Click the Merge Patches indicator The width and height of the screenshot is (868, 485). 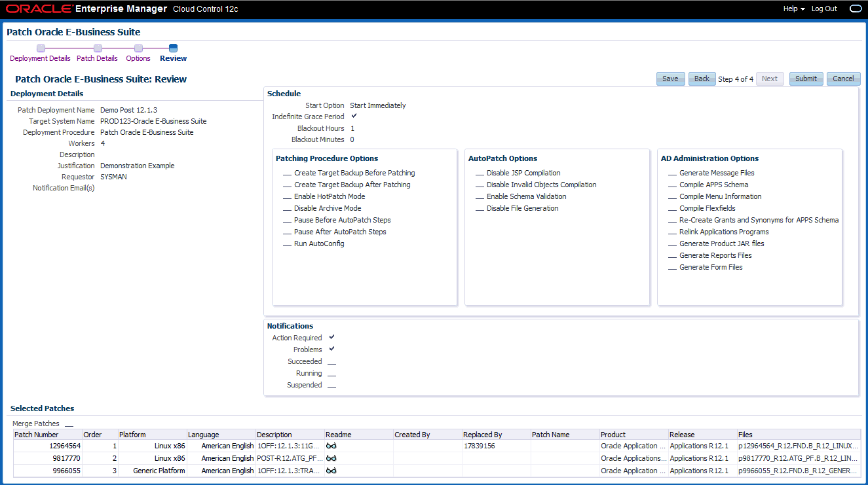coord(69,424)
